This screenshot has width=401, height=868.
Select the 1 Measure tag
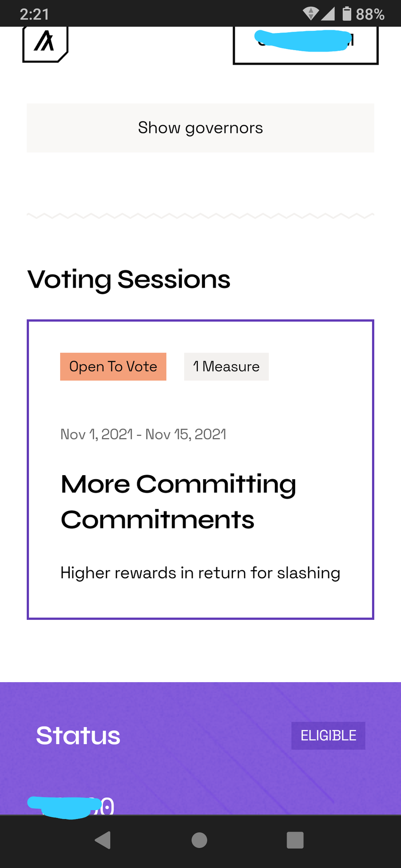tap(226, 367)
